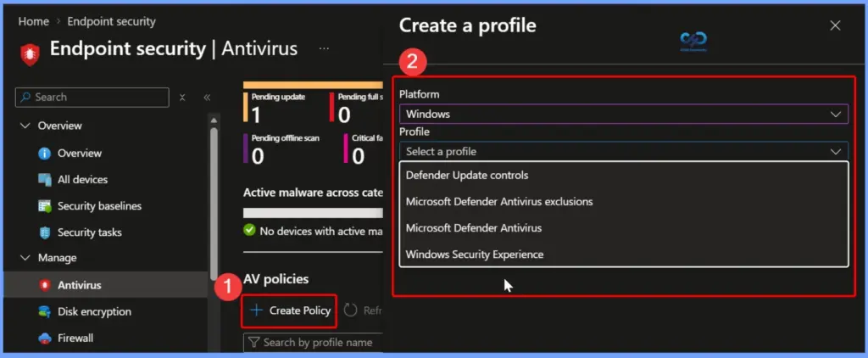The height and width of the screenshot is (358, 868).
Task: Collapse the Manage section chevron
Action: [25, 258]
